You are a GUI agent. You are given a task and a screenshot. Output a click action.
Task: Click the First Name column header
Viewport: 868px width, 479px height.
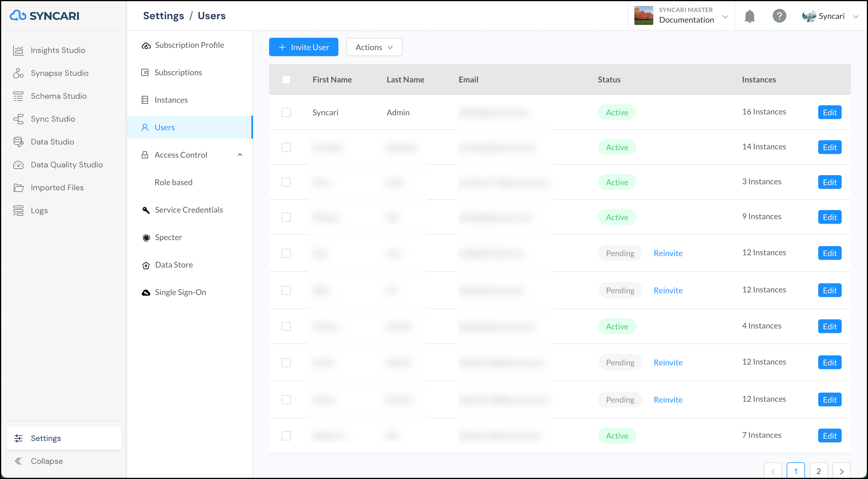point(332,80)
